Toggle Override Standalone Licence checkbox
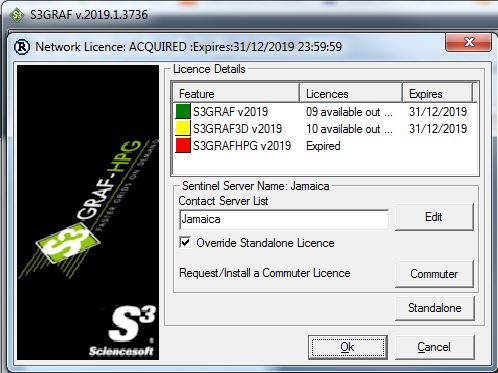This screenshot has height=373, width=498. coord(185,242)
